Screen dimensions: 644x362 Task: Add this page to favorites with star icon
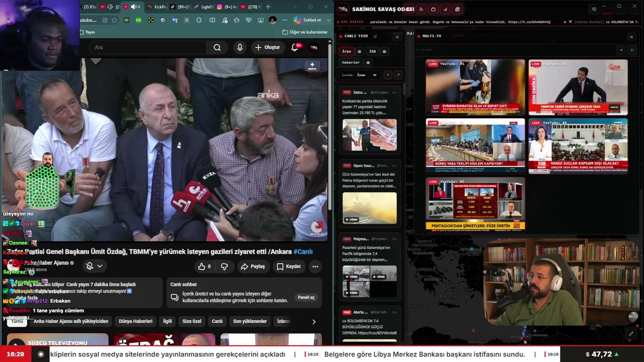pyautogui.click(x=115, y=20)
